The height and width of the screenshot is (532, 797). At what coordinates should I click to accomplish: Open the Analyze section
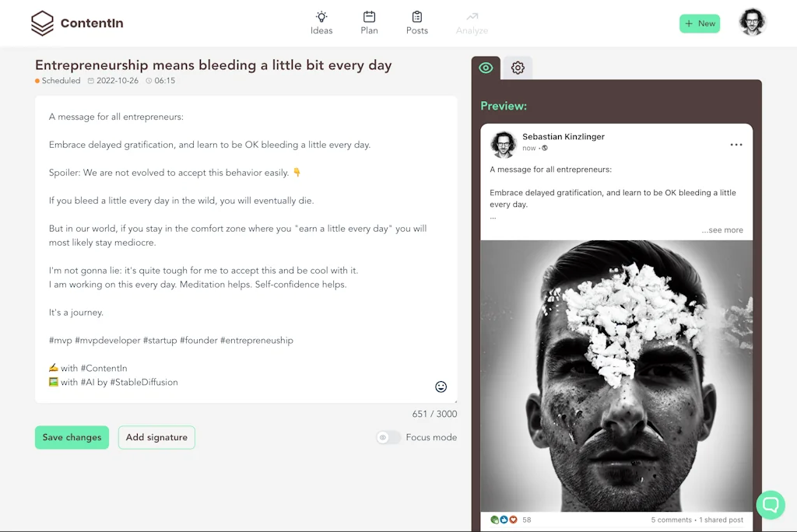tap(471, 22)
